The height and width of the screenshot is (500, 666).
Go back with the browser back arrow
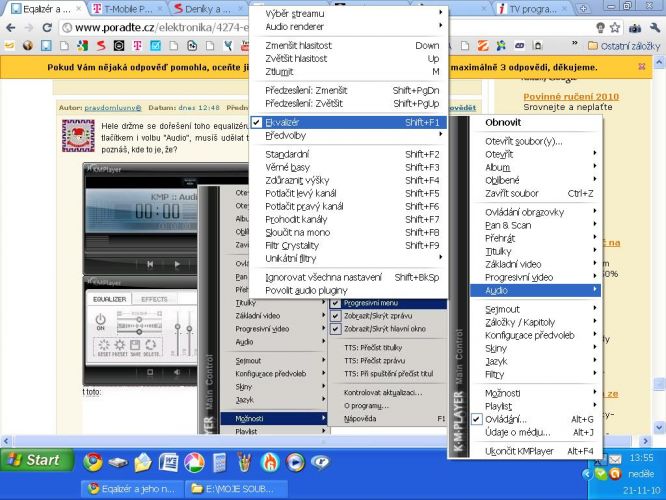pos(11,28)
